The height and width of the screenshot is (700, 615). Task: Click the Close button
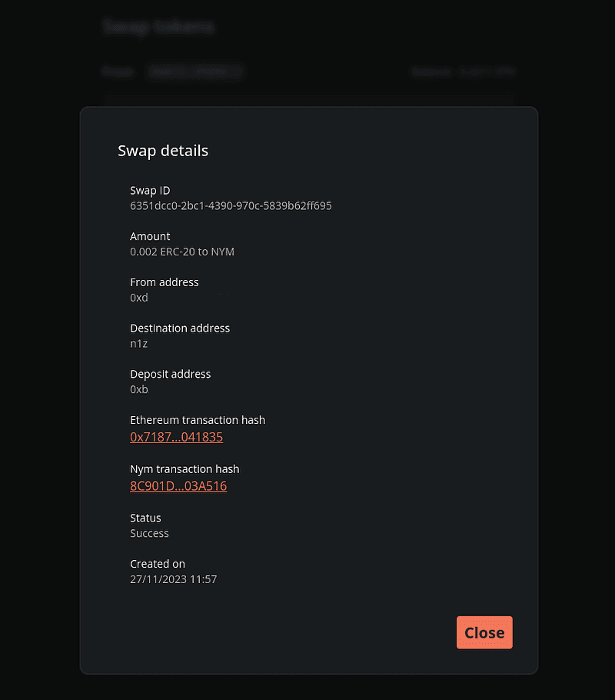coord(484,632)
